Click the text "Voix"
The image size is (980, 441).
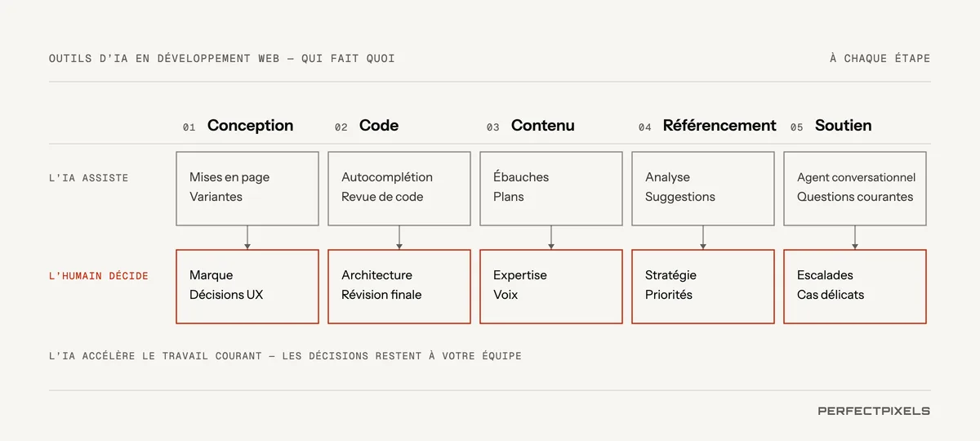[506, 295]
